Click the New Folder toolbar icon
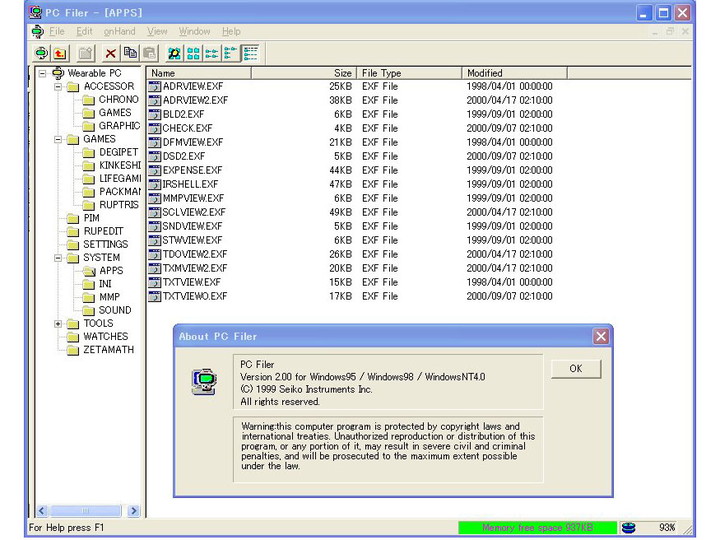The width and height of the screenshot is (720, 540). pos(85,53)
